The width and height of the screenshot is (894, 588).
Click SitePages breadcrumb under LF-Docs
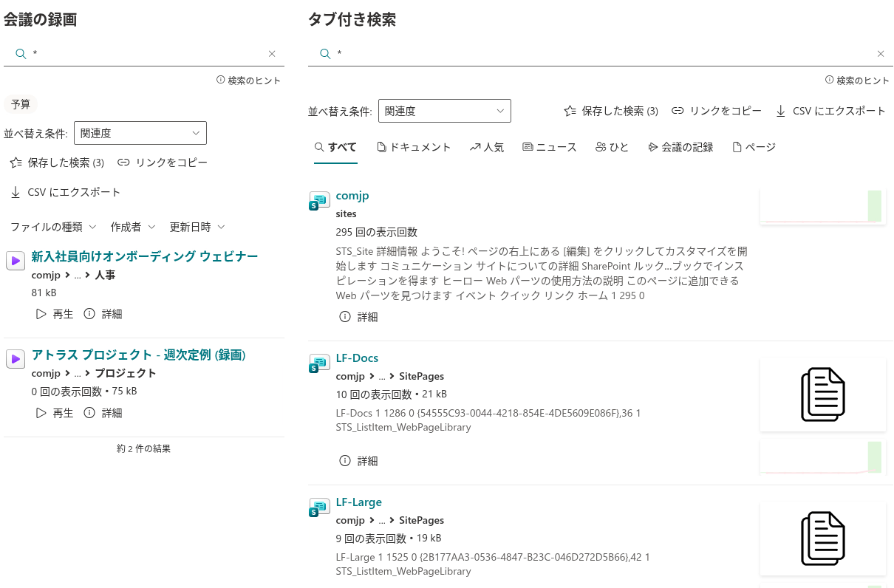[421, 377]
